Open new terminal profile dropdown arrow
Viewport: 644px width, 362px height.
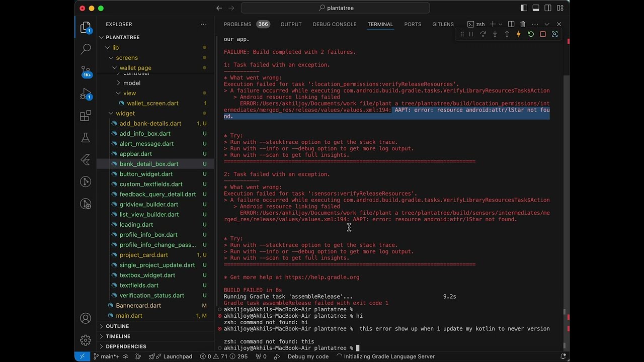click(x=500, y=24)
